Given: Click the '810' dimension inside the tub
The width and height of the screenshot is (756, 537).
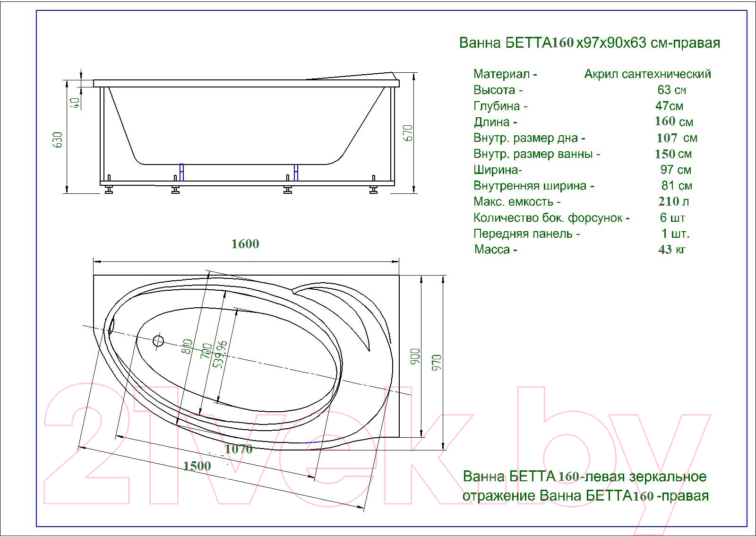Looking at the screenshot, I should (188, 346).
